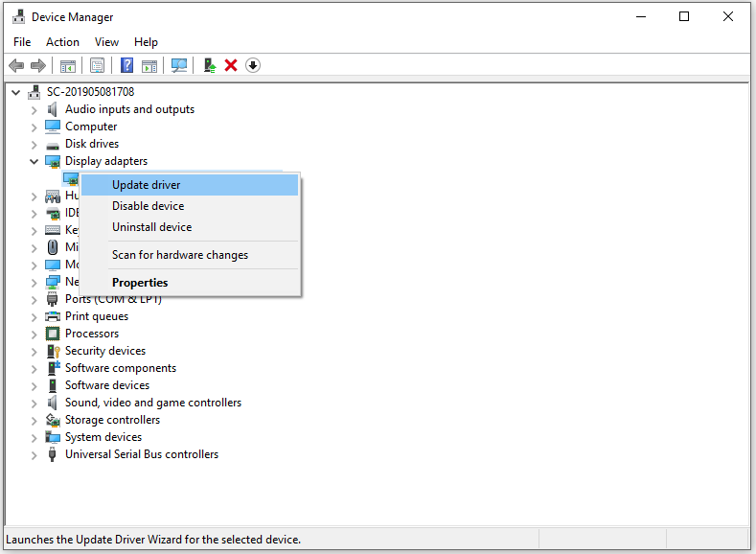This screenshot has height=554, width=756.
Task: Click the Back arrow toolbar icon
Action: 16,65
